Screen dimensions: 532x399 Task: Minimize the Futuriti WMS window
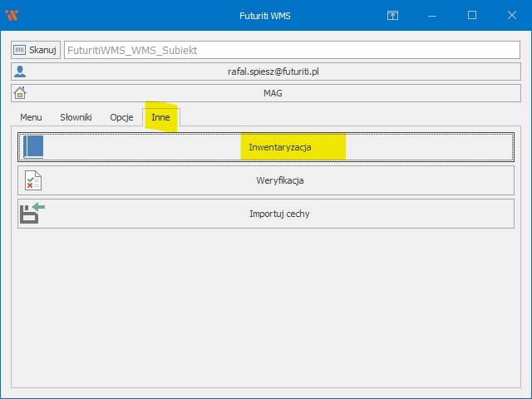click(x=432, y=15)
